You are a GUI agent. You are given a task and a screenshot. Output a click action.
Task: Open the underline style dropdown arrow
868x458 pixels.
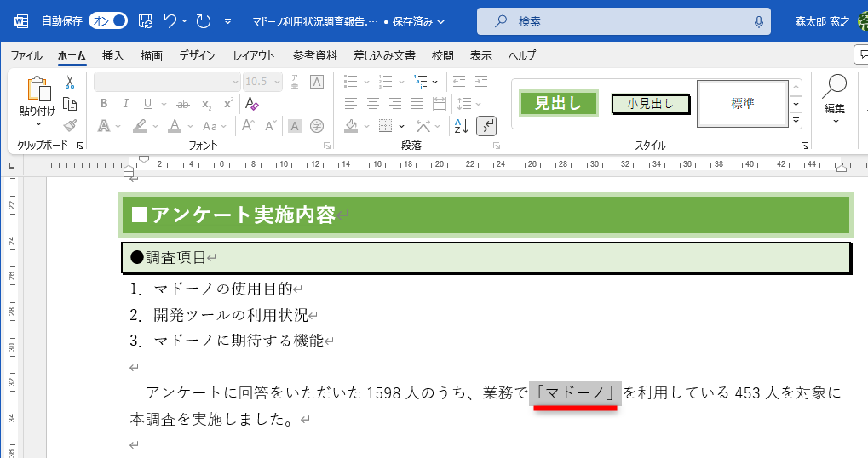click(x=164, y=104)
